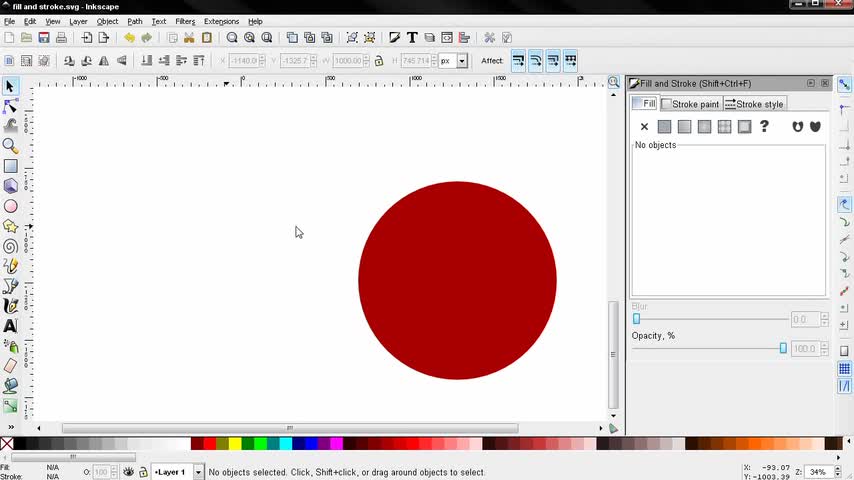Toggle the width/height lock ratio
The image size is (854, 480).
click(378, 61)
